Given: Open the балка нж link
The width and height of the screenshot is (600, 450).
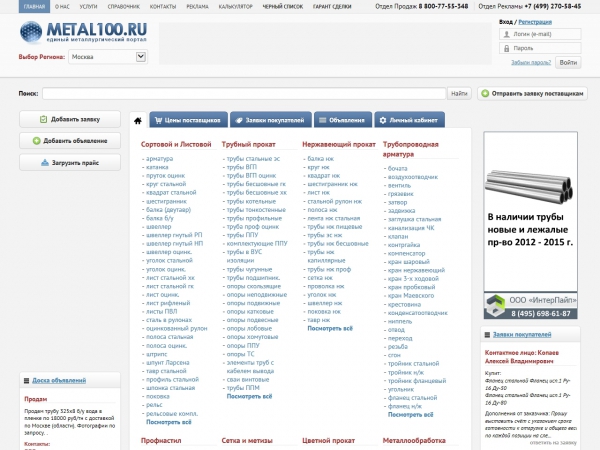Looking at the screenshot, I should pos(321,158).
